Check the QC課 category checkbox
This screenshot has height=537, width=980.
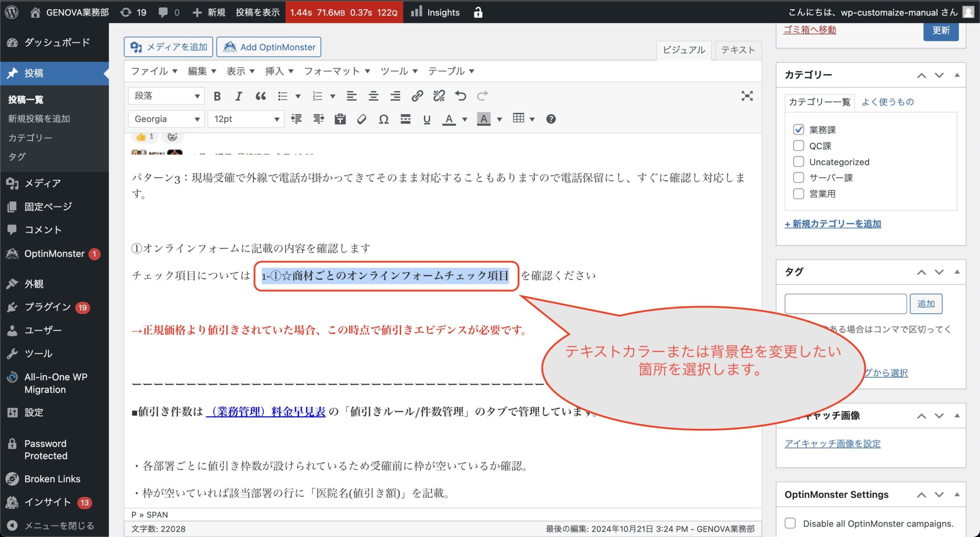[x=798, y=146]
